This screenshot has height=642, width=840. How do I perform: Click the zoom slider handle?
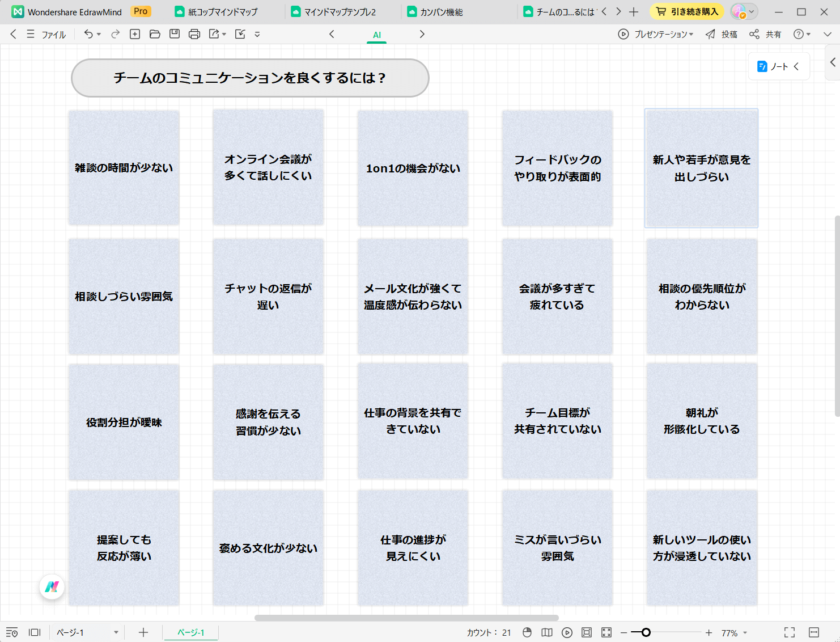(x=646, y=632)
